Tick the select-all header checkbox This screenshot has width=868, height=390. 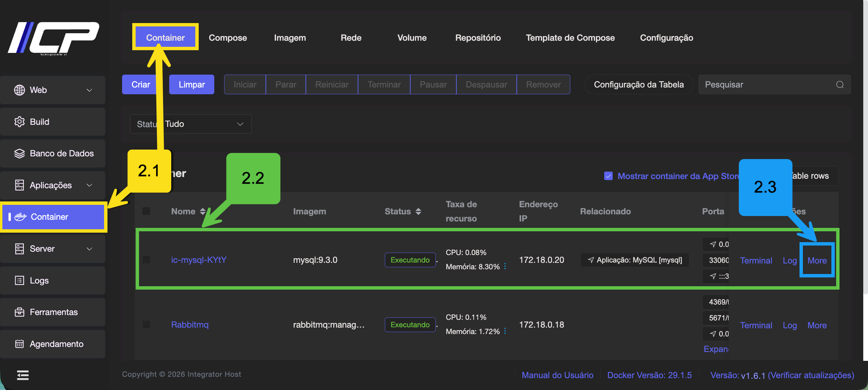point(146,211)
